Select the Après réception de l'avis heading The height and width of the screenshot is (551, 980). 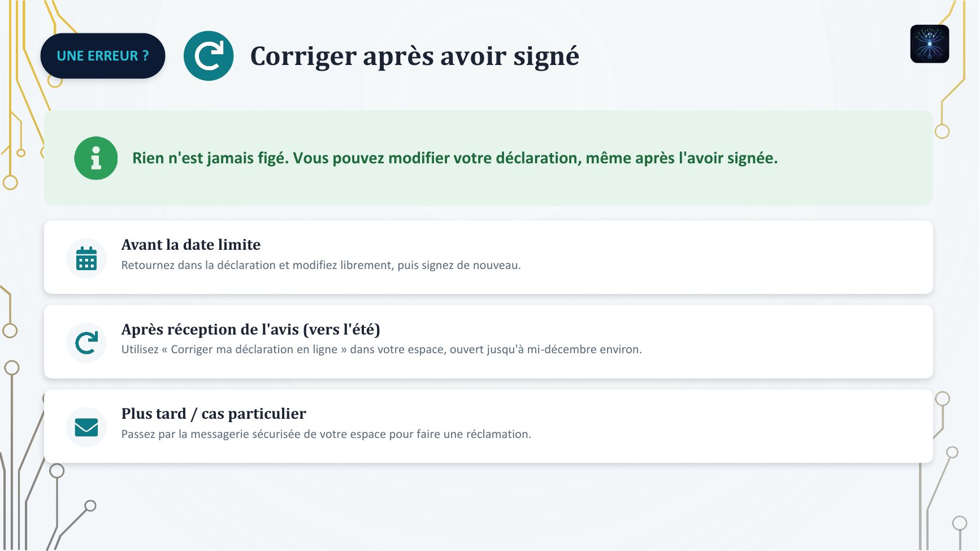(251, 329)
